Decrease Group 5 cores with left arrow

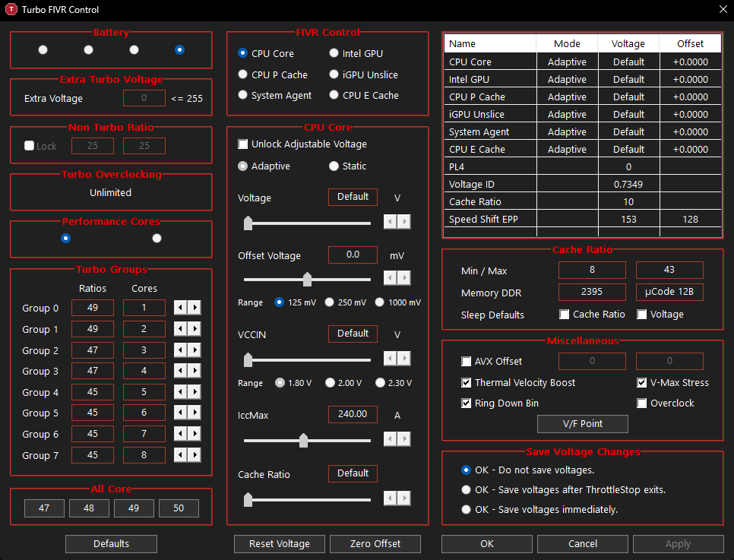pyautogui.click(x=180, y=413)
